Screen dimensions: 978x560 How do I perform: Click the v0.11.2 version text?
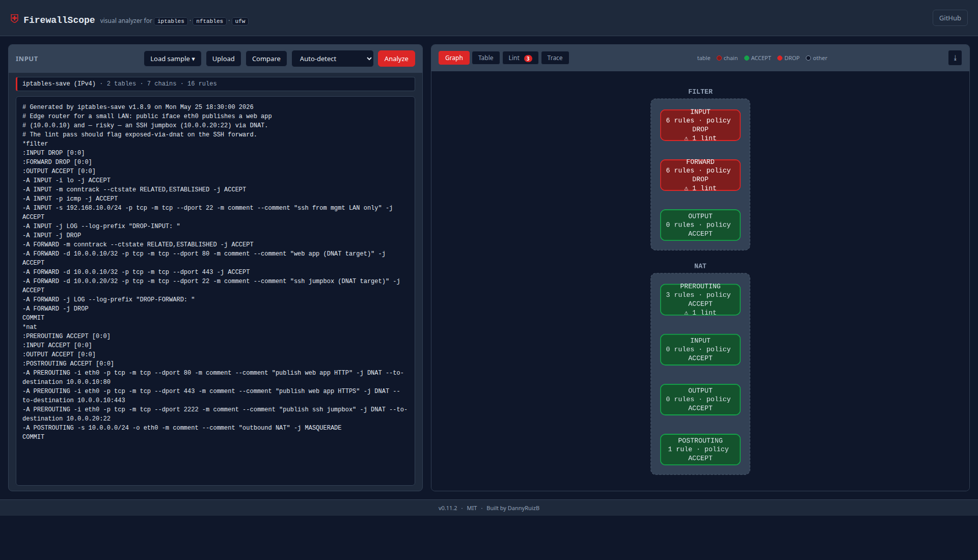(448, 508)
